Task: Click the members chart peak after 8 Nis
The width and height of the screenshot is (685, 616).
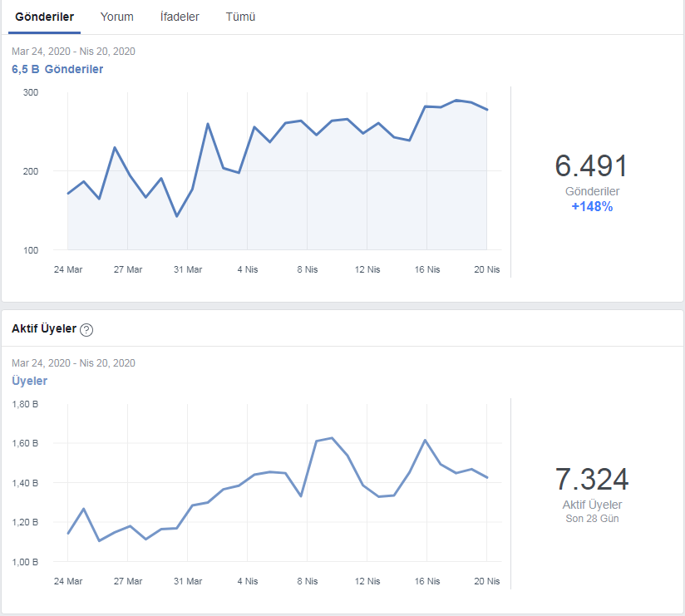Action: coord(332,438)
